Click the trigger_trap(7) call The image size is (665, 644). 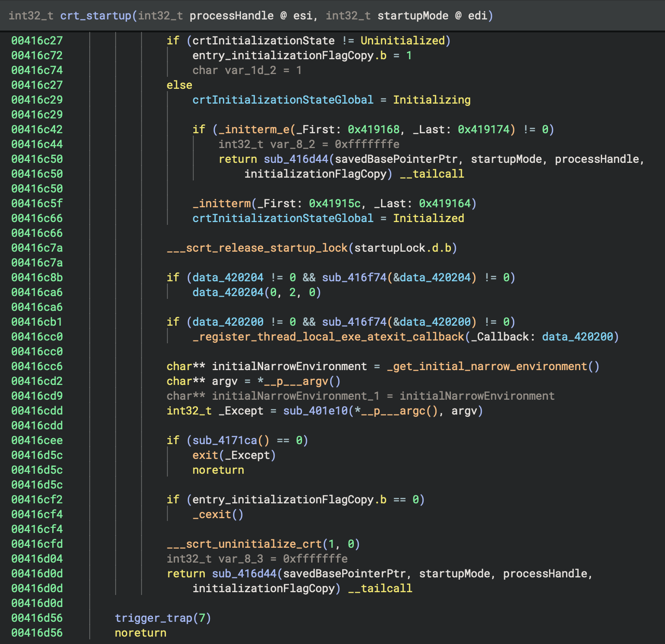[153, 618]
